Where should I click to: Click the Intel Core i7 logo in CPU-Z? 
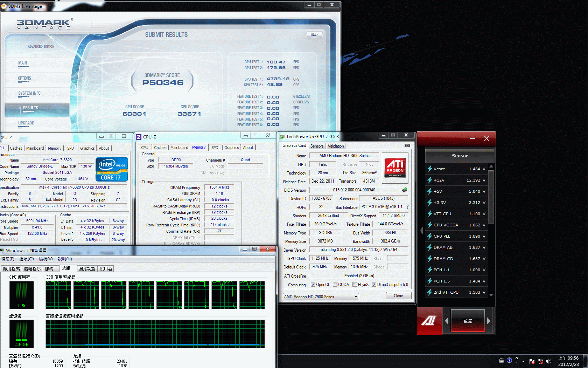point(112,169)
